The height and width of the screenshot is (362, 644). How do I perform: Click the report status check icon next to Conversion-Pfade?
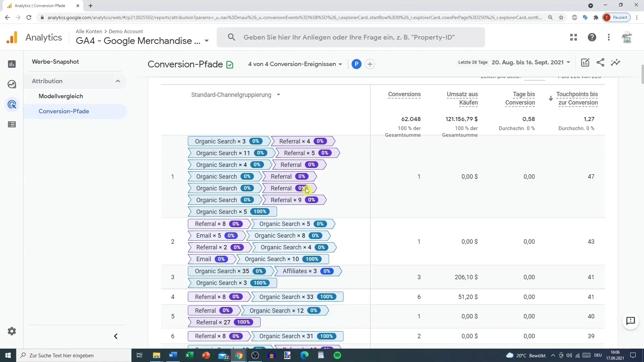(230, 65)
